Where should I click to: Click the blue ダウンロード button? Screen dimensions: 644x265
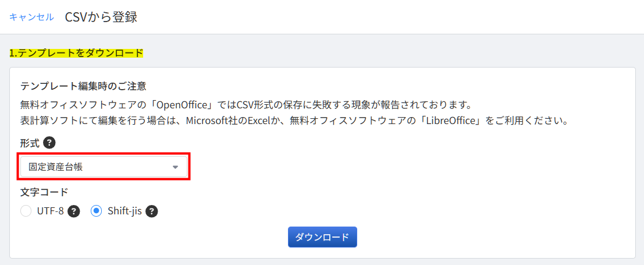coord(322,237)
